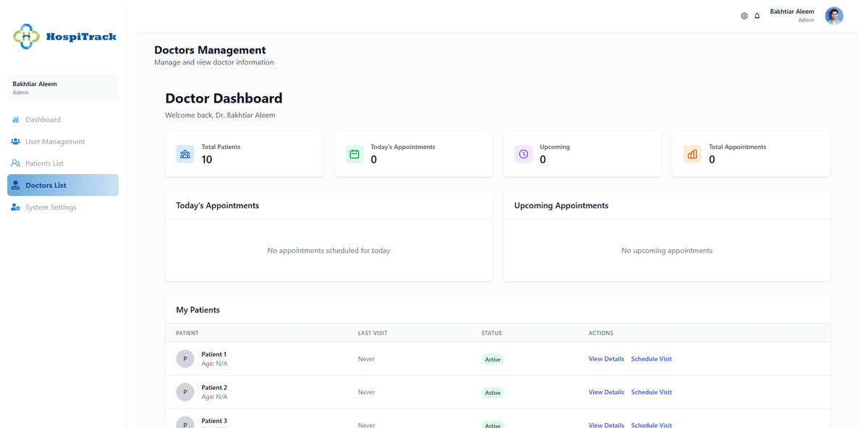The image size is (868, 428).
Task: Click the Upcoming clock icon
Action: [524, 154]
